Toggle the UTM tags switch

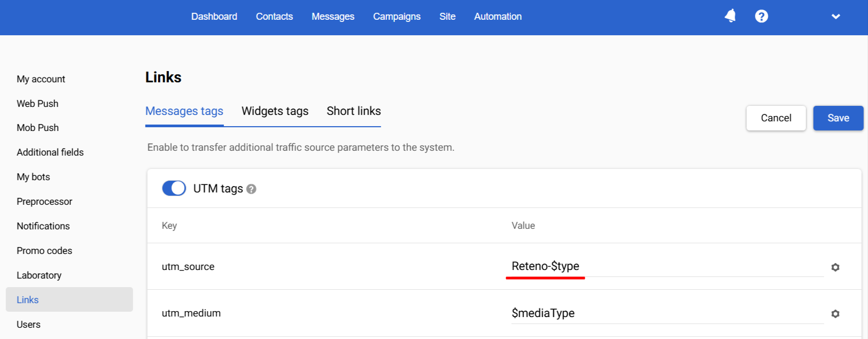[x=174, y=188]
